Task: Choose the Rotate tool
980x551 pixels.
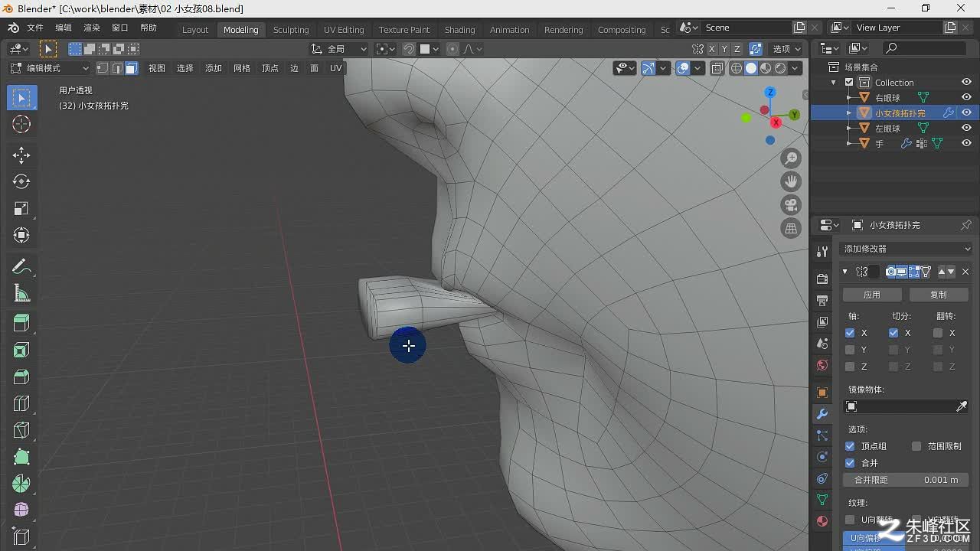Action: (21, 181)
